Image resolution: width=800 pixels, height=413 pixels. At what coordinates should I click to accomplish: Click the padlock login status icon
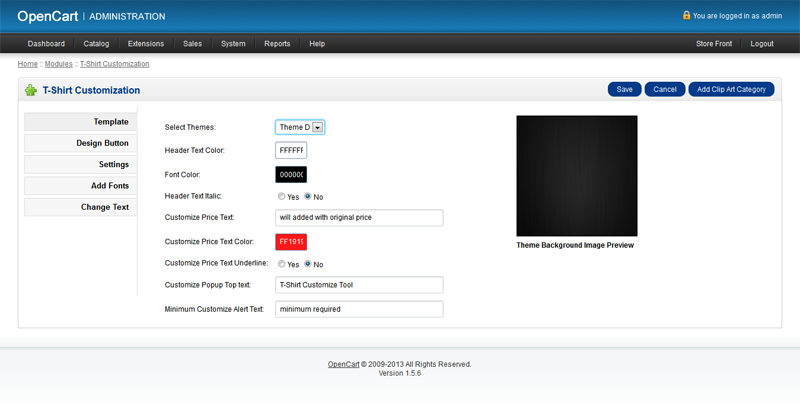(x=686, y=16)
